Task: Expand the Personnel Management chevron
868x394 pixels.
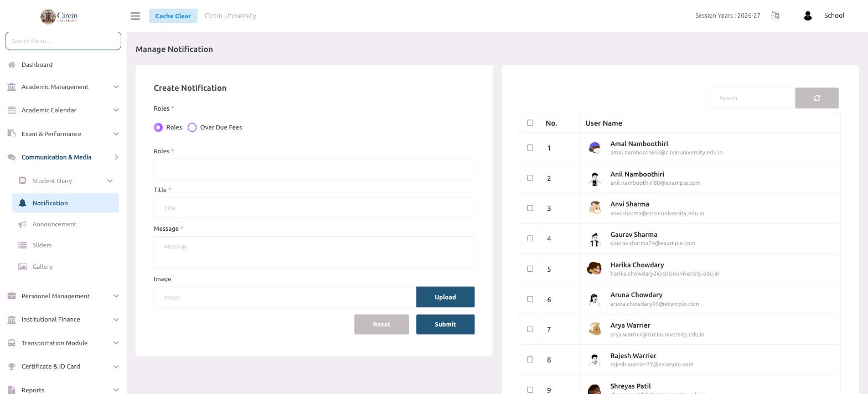Action: (x=116, y=296)
